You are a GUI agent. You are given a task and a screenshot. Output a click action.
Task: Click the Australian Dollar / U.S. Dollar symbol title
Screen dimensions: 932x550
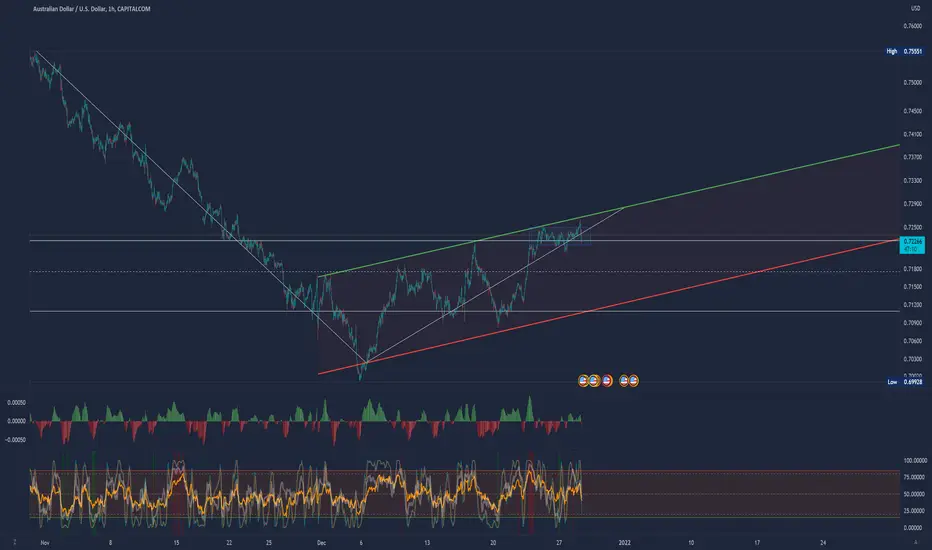[x=92, y=9]
